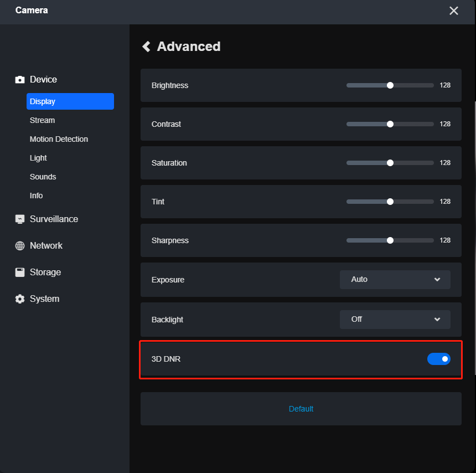Click the System gear icon
The image size is (476, 473).
point(20,299)
